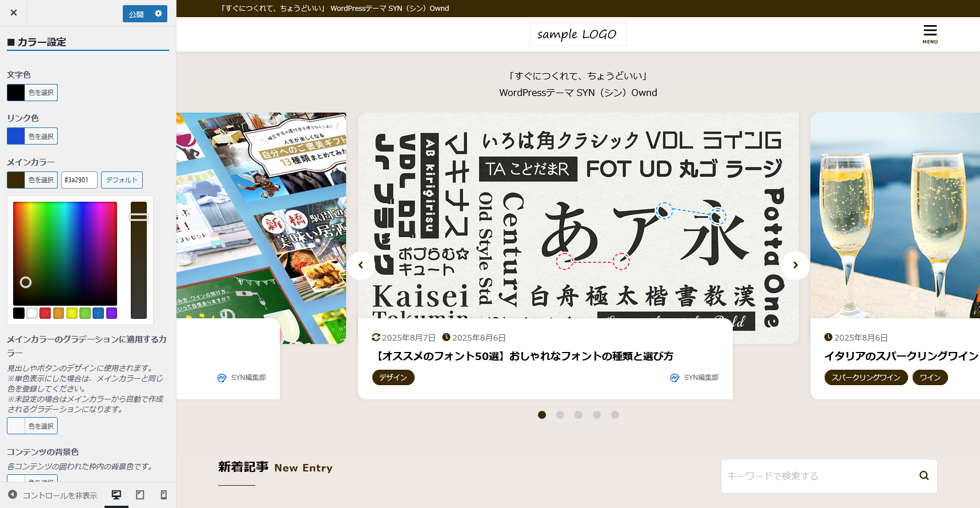Screen dimensions: 980x508
Task: Open the hamburger MENU icon
Action: 930,33
